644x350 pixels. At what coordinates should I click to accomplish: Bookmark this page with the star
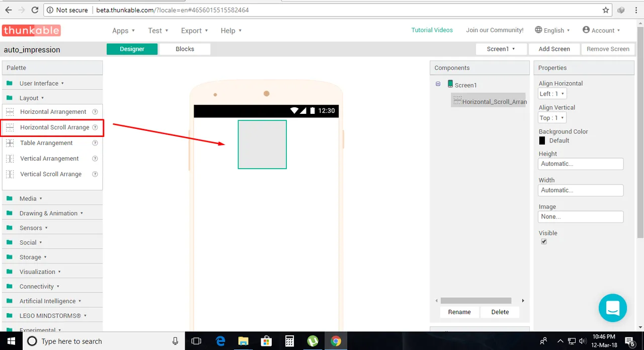606,10
